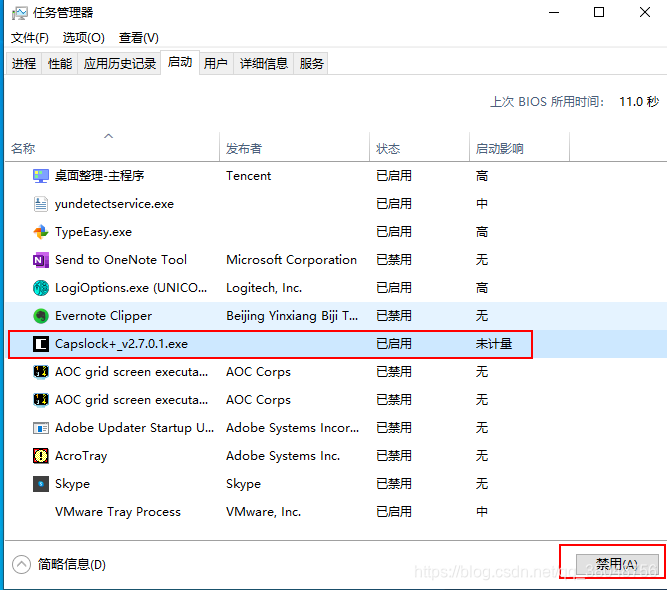Screen dimensions: 667x590
Task: Click the 未计量 startup impact value
Action: [494, 344]
